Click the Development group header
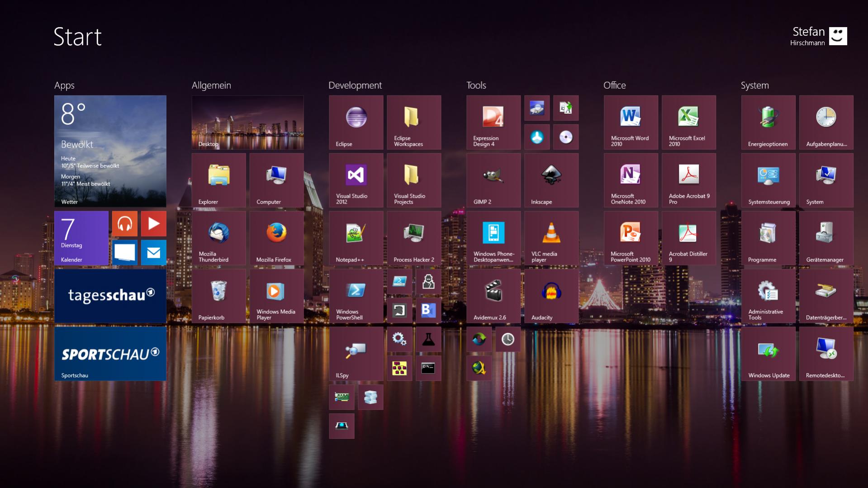 click(x=355, y=85)
